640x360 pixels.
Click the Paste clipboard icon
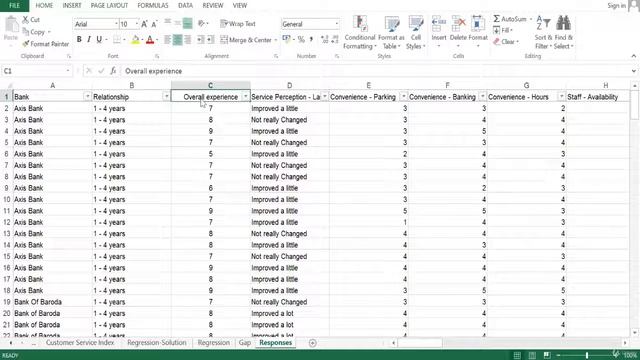[x=11, y=25]
